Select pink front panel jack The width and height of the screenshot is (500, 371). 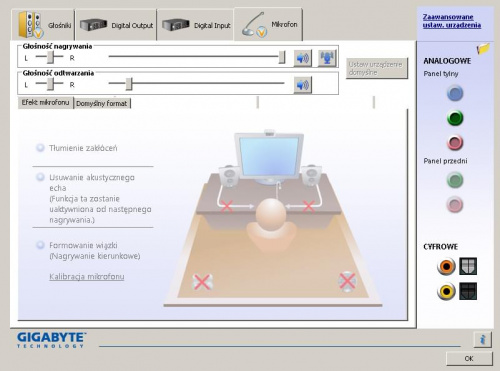click(455, 204)
